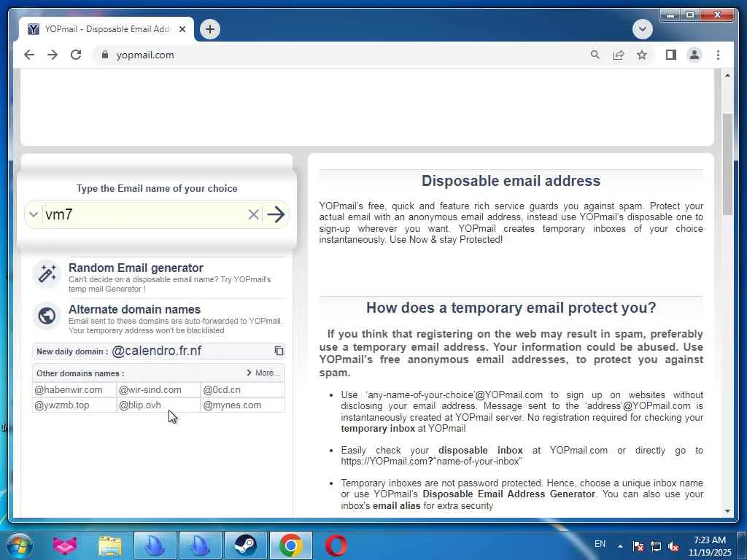Click the page scrollbar up arrow
Screen dimensions: 747x560
(x=727, y=75)
